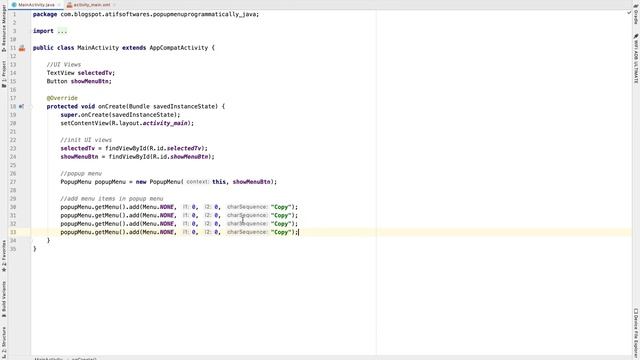Click line number 33 in gutter
Image resolution: width=640 pixels, height=360 pixels.
13,232
